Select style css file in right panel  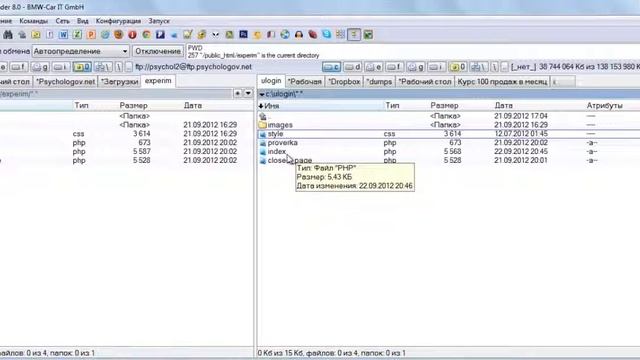[x=275, y=134]
